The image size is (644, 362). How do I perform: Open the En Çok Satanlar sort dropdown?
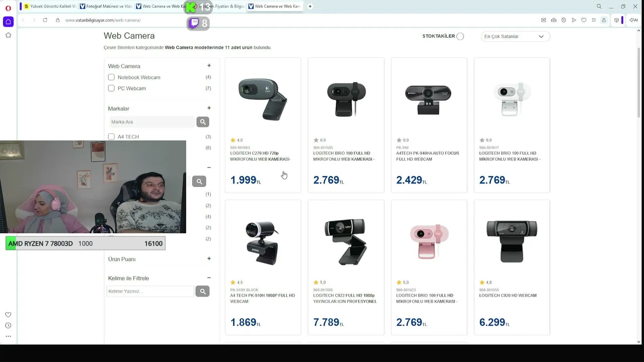click(x=515, y=36)
